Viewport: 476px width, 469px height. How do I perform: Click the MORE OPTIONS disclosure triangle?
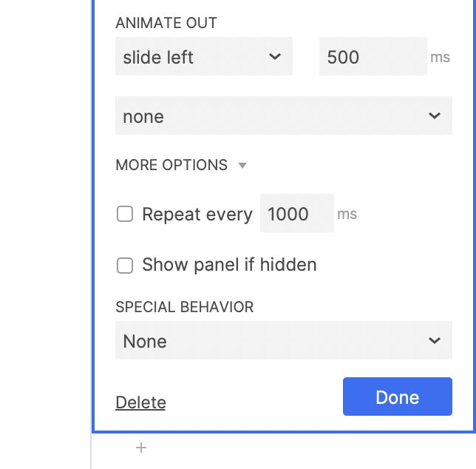click(x=242, y=166)
